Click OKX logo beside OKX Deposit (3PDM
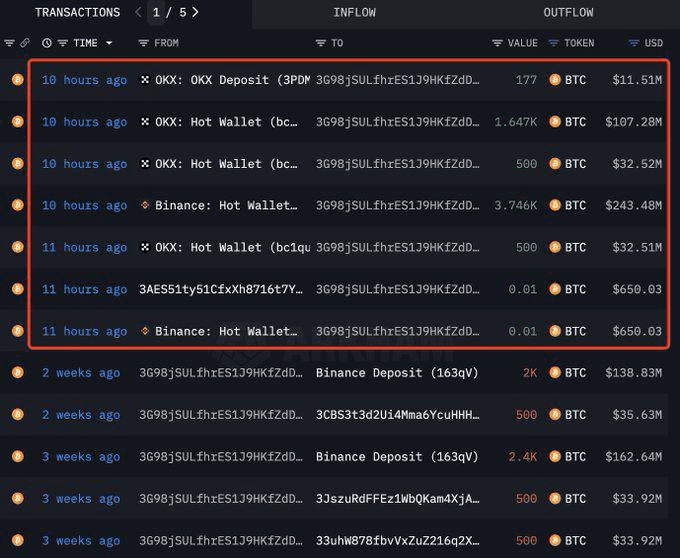The width and height of the screenshot is (680, 558). coord(145,79)
